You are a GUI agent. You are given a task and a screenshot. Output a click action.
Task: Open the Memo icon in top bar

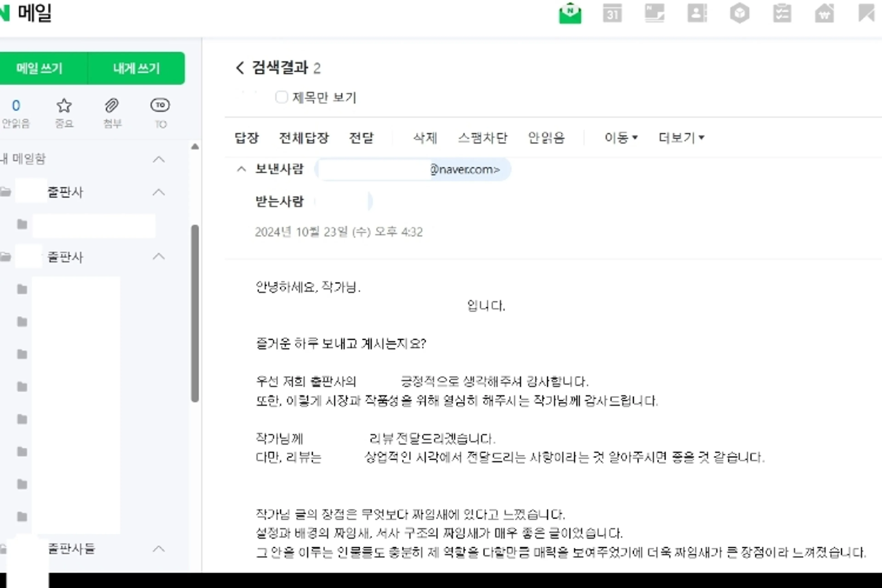click(655, 14)
